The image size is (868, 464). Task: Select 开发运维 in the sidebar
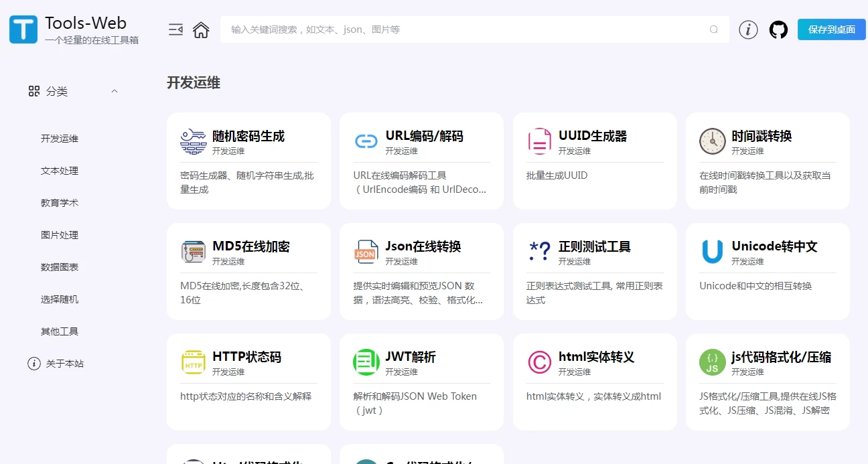[x=60, y=139]
